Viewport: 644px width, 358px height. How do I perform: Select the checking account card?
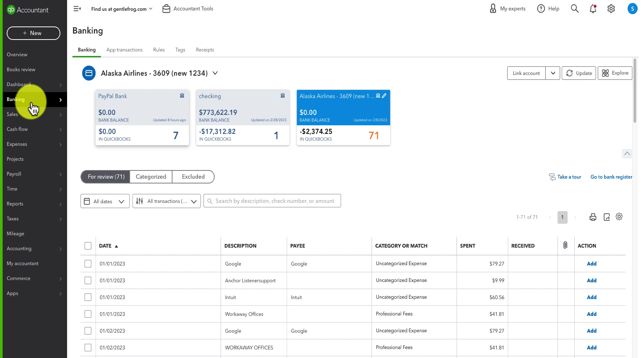[243, 117]
